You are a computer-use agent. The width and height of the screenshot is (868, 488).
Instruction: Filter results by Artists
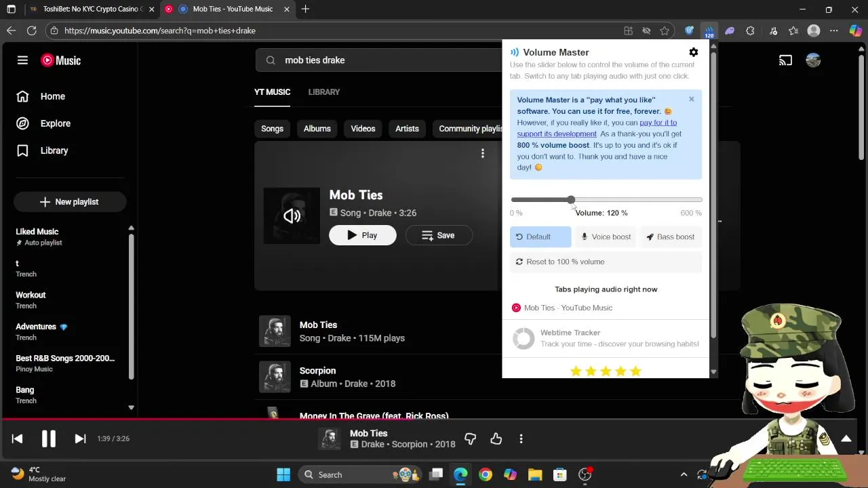pyautogui.click(x=407, y=129)
